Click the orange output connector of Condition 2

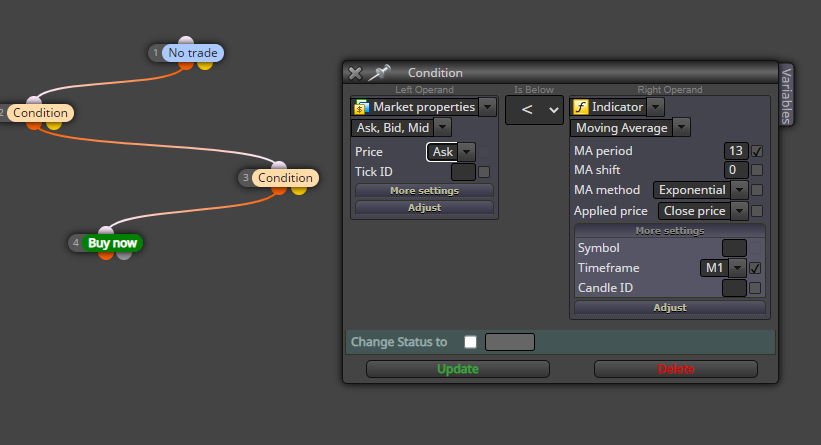34,125
